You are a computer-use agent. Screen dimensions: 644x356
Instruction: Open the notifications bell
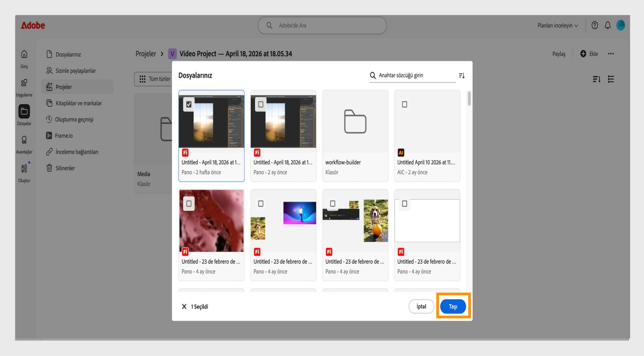[x=608, y=26]
